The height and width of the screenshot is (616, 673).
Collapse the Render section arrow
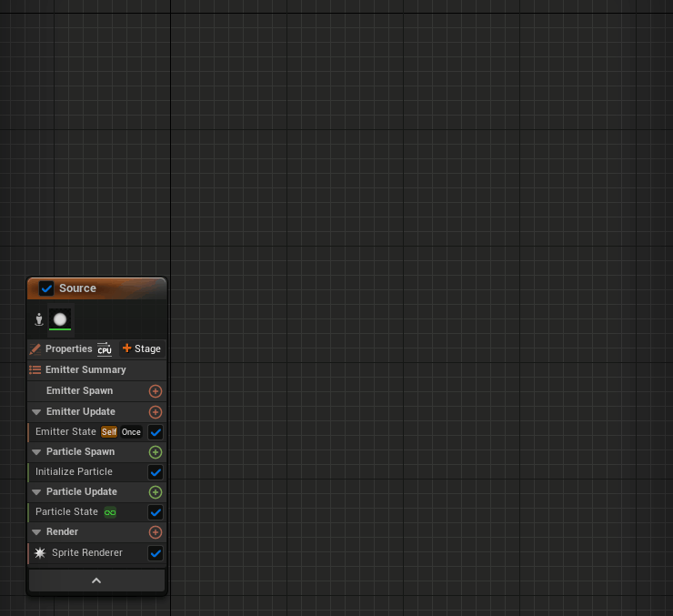click(36, 532)
